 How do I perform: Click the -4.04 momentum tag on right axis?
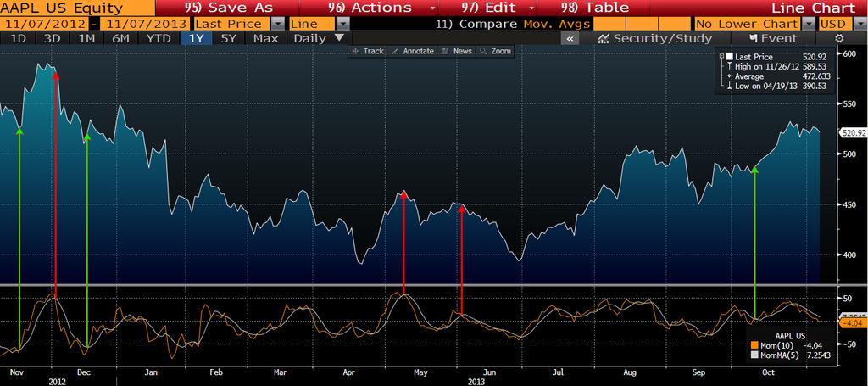click(854, 323)
